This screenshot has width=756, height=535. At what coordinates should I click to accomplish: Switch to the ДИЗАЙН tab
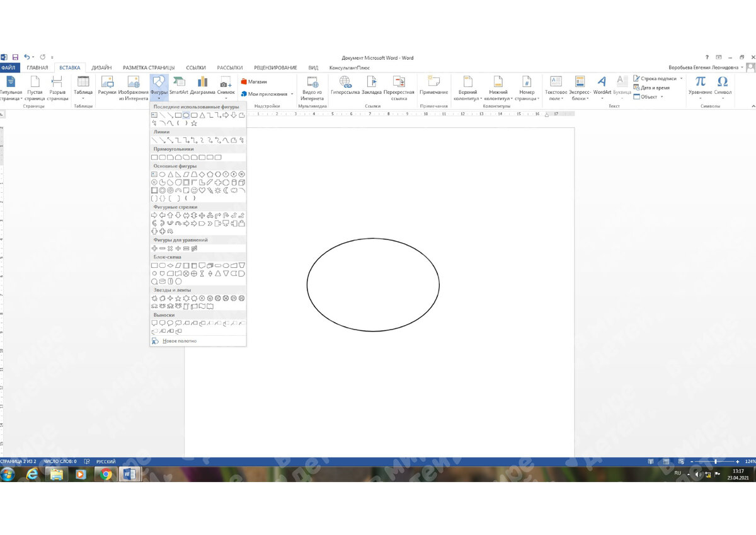point(101,67)
